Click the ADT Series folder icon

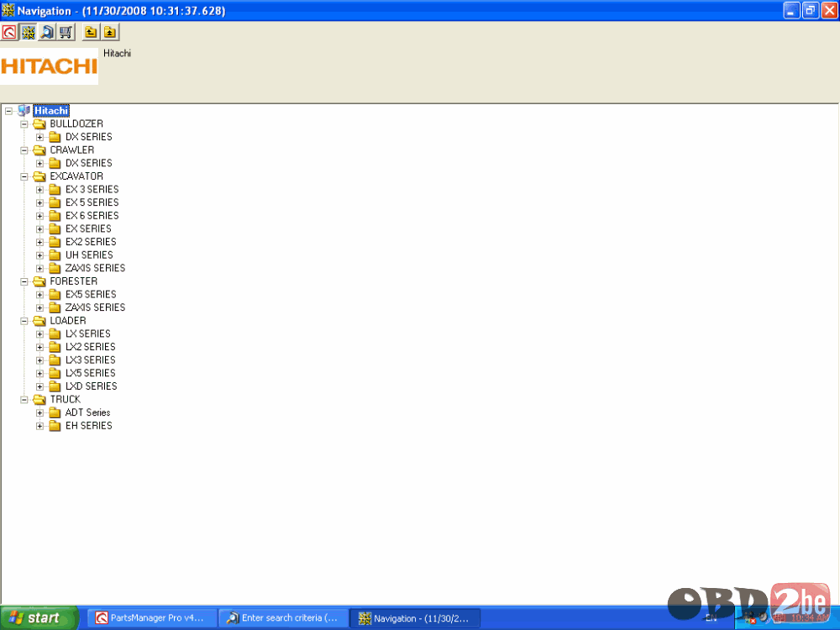pos(55,412)
